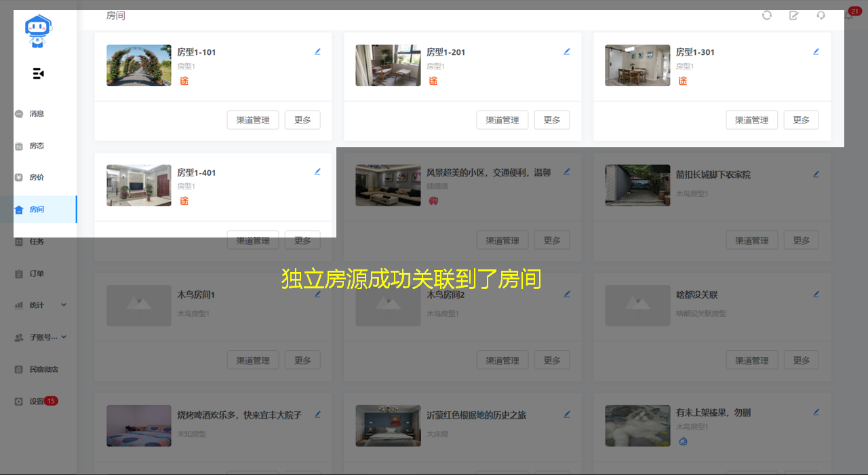
Task: Click the dining room thumbnail of 房型1-301
Action: [638, 65]
